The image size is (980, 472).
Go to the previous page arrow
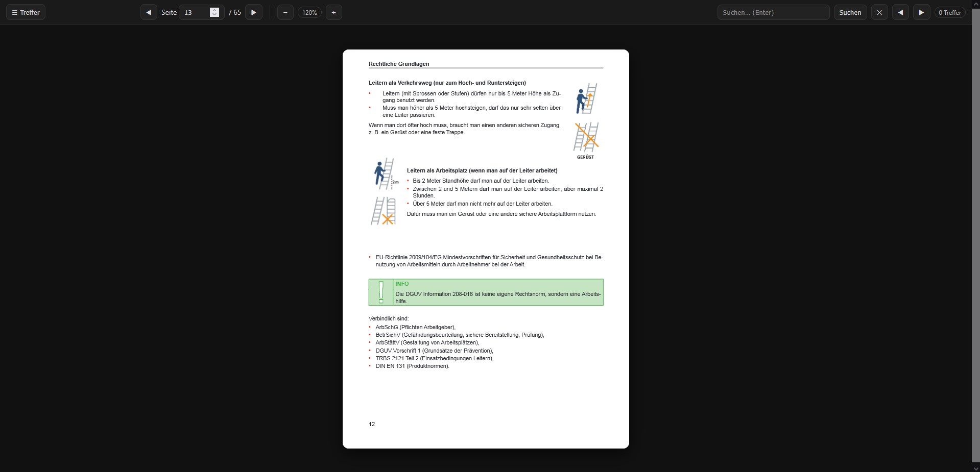149,12
